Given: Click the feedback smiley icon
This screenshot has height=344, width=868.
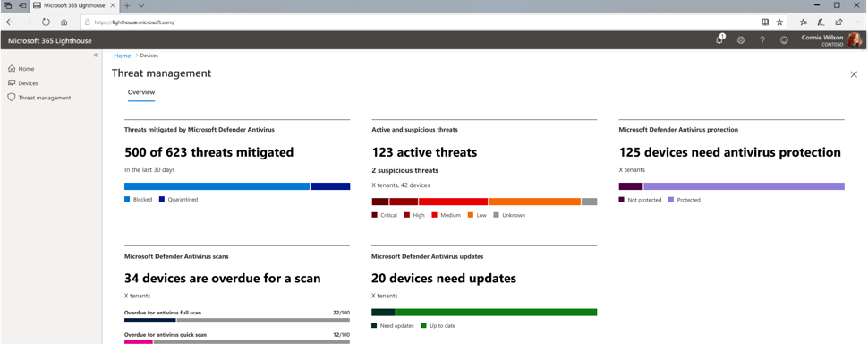Looking at the screenshot, I should coord(784,40).
